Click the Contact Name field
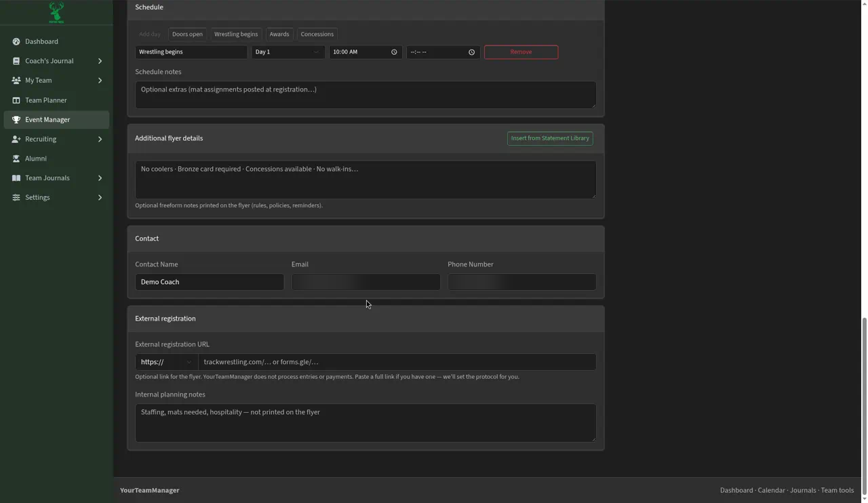 click(210, 282)
